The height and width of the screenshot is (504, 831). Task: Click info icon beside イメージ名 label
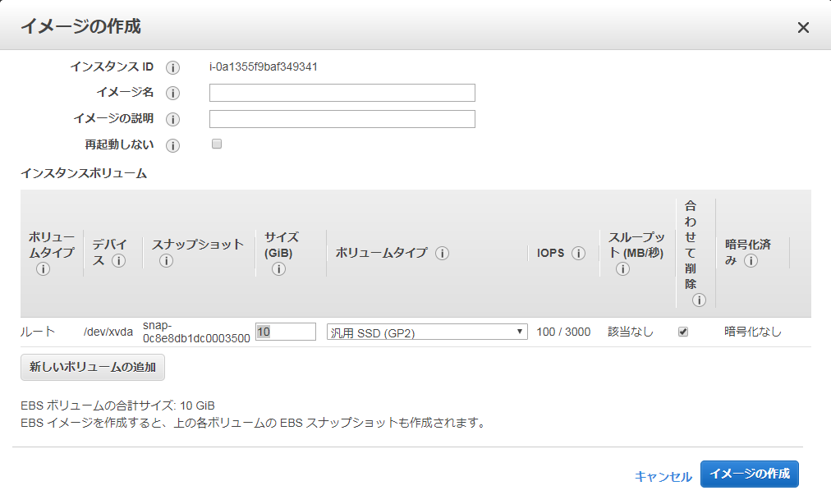click(x=172, y=93)
